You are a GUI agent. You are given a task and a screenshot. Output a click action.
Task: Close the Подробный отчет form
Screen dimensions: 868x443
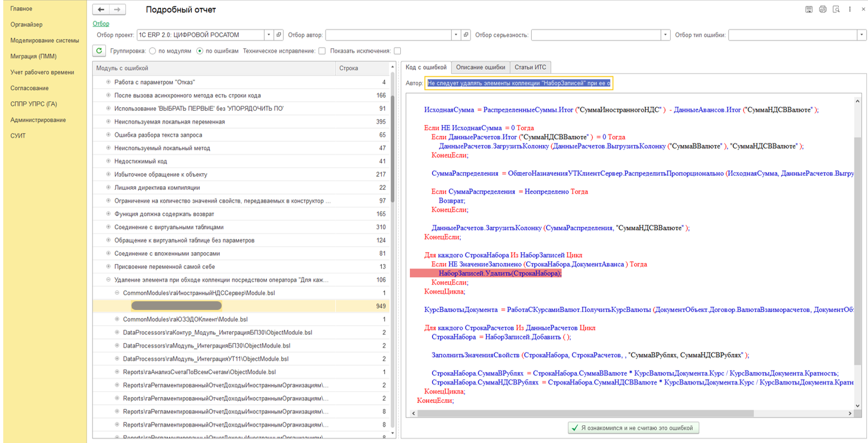click(862, 9)
